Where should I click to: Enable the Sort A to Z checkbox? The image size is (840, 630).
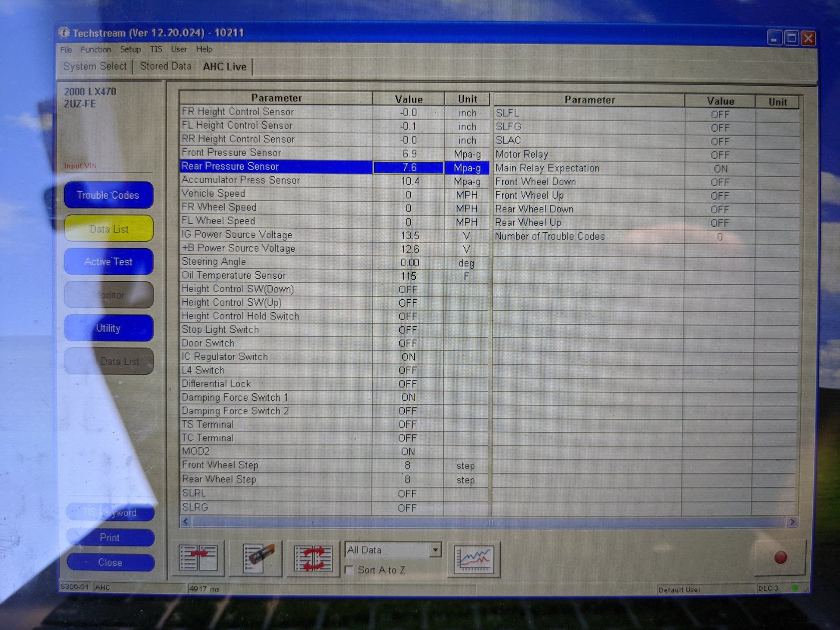point(349,570)
